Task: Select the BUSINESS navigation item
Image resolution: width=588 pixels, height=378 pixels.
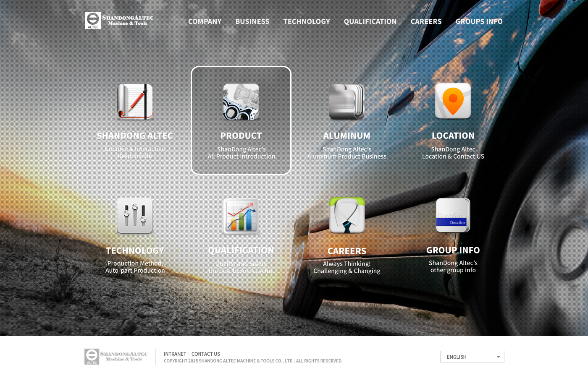Action: [252, 21]
